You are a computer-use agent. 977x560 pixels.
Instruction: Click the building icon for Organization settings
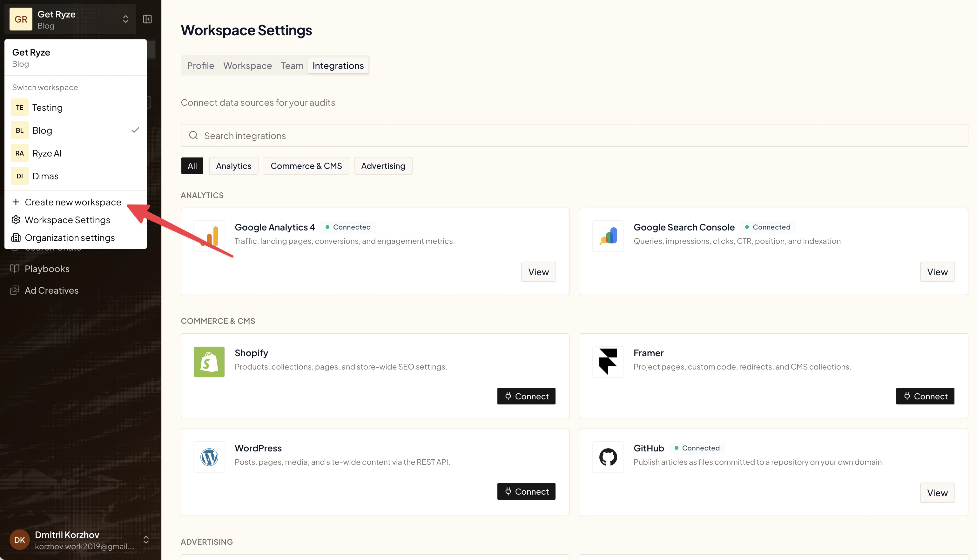click(16, 238)
